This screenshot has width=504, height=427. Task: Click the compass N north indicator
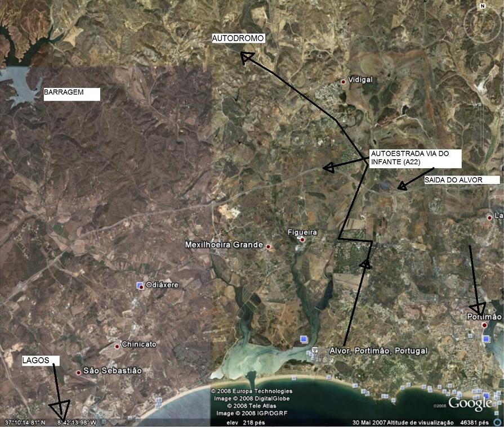482,6
